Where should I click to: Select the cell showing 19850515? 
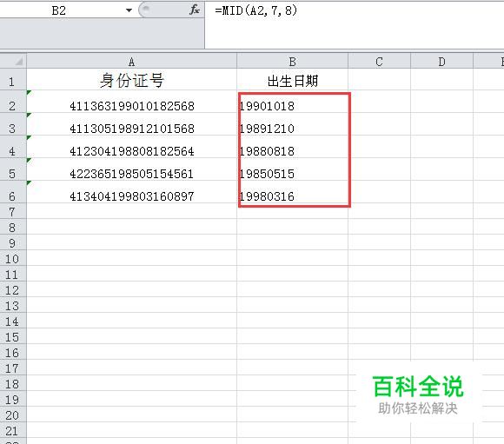292,169
